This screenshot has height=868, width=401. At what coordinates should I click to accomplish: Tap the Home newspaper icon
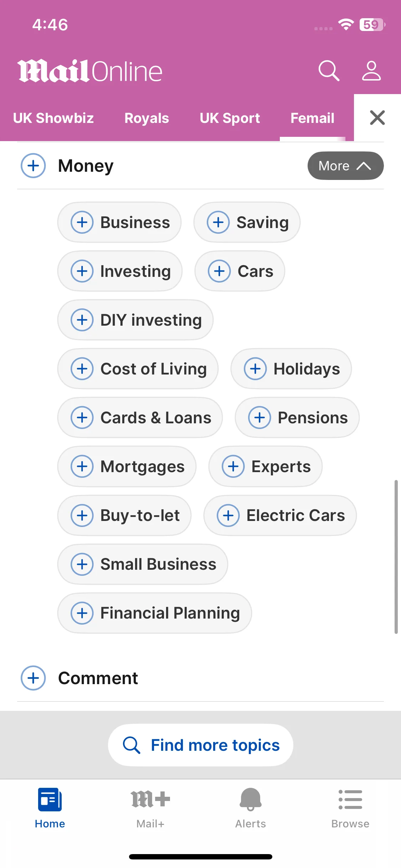(x=50, y=799)
